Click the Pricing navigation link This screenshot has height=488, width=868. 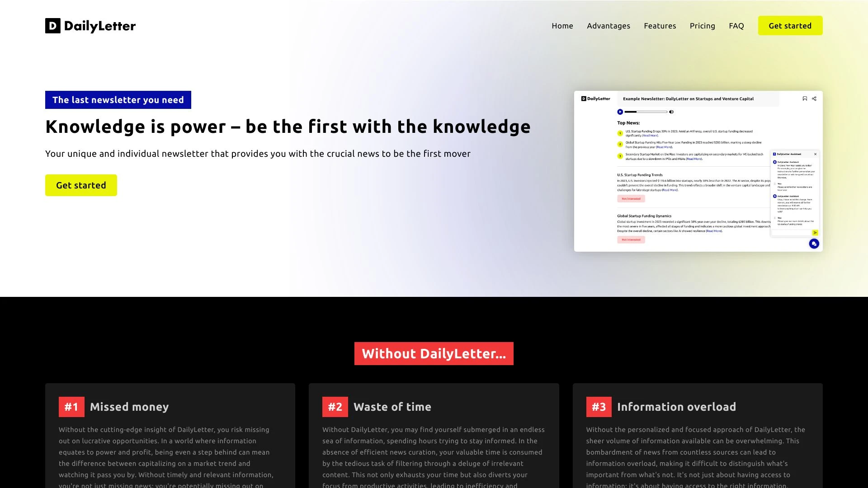[702, 26]
